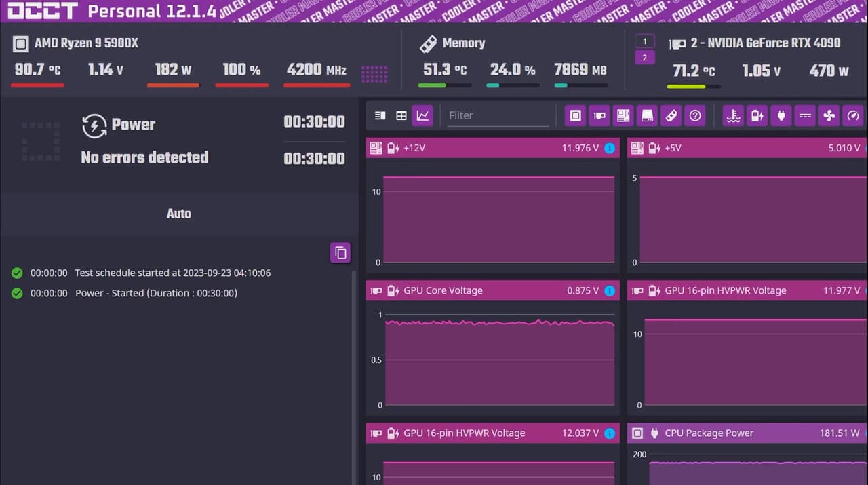
Task: Click the AMD Ryzen 9 5900X chip icon
Action: tap(20, 44)
